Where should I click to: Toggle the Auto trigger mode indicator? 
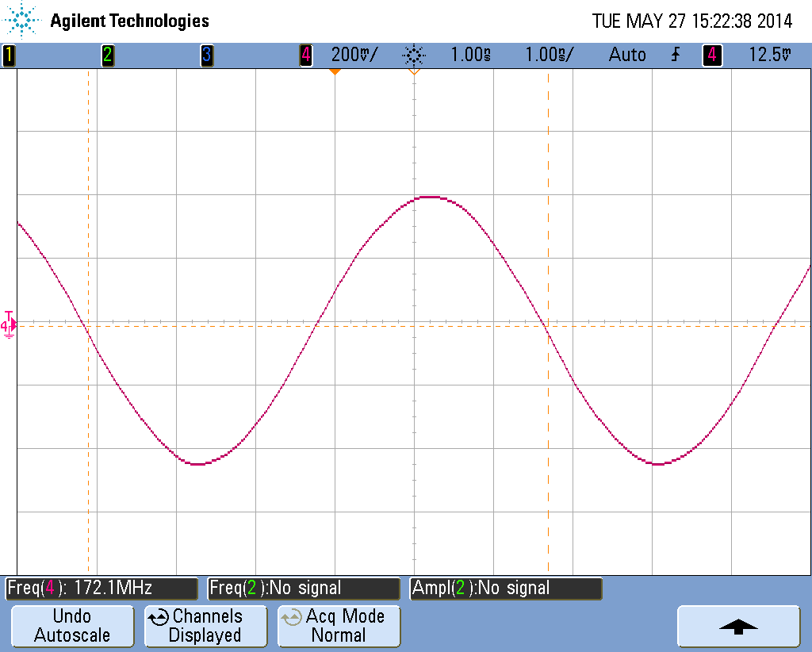pos(626,56)
